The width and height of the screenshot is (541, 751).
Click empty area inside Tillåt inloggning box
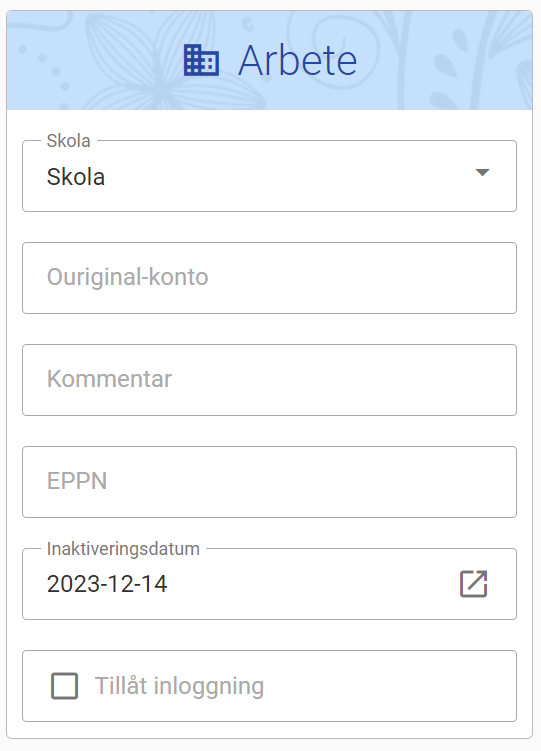388,686
